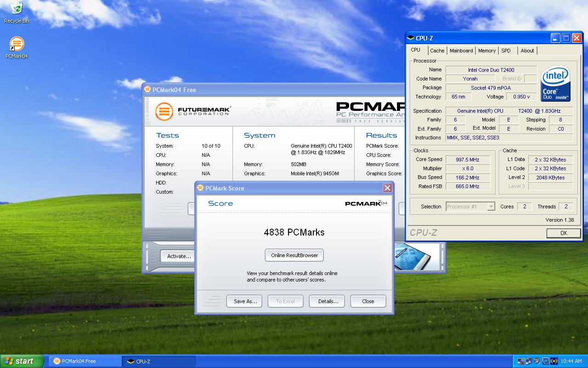Click the Revision value C0
The height and width of the screenshot is (368, 588).
click(560, 129)
